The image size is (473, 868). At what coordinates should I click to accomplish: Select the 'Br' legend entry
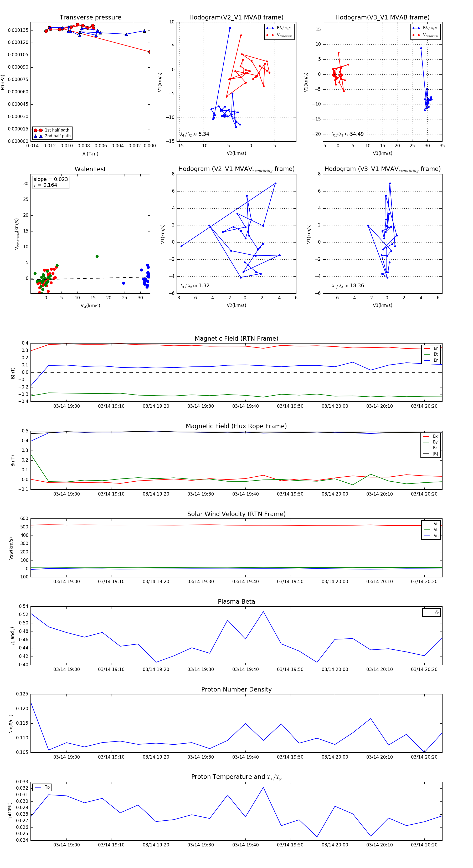[431, 349]
